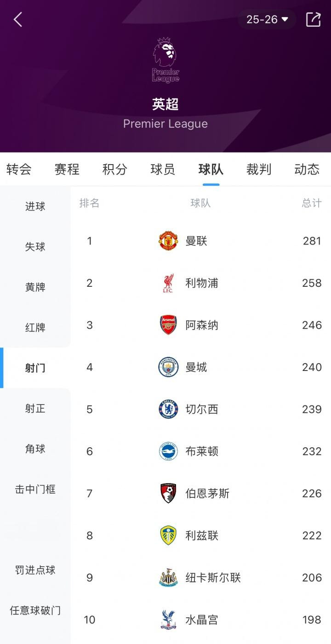Tap the Manchester United crest

point(168,241)
